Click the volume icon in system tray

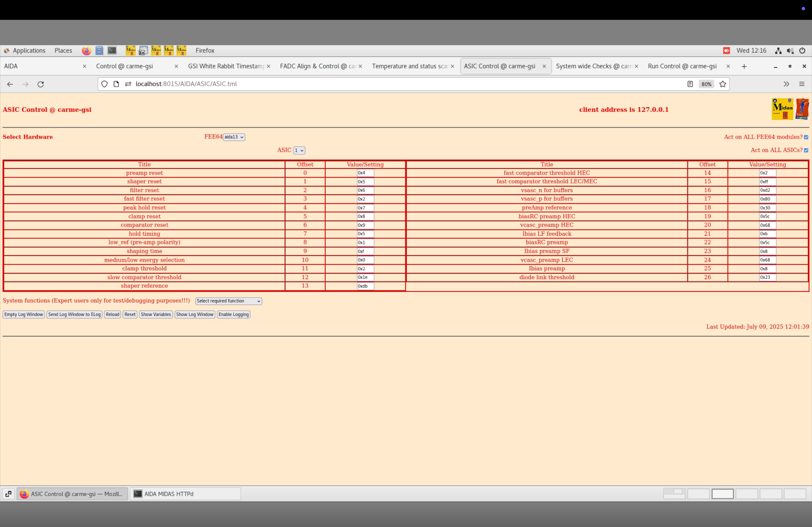(790, 51)
